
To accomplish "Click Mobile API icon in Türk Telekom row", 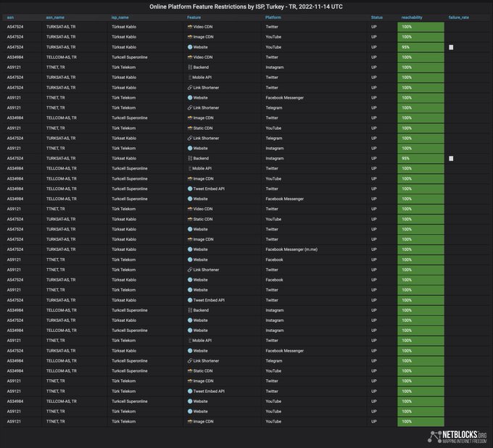I will 190,341.
